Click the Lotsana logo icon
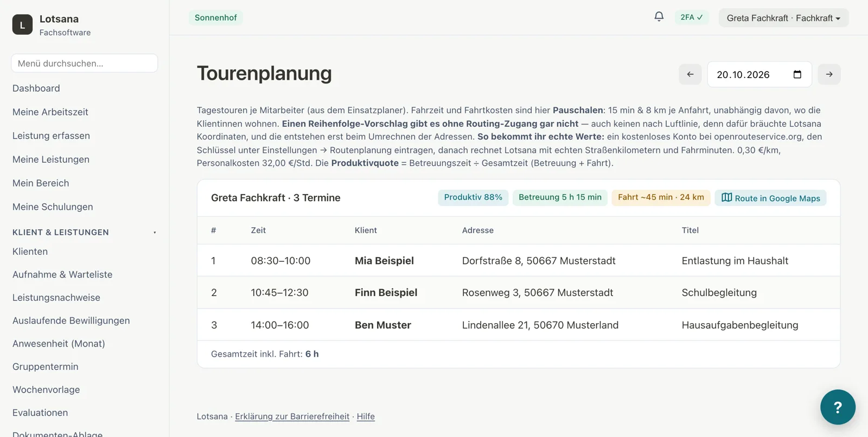 coord(22,25)
